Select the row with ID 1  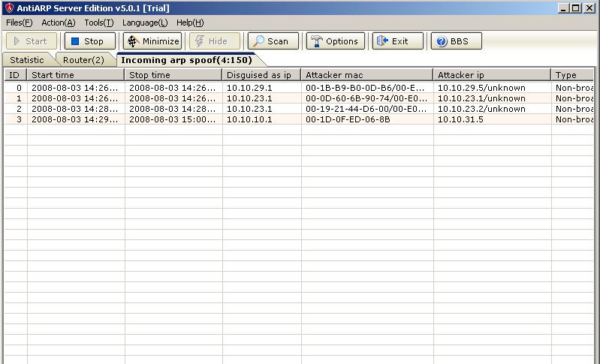click(298, 98)
